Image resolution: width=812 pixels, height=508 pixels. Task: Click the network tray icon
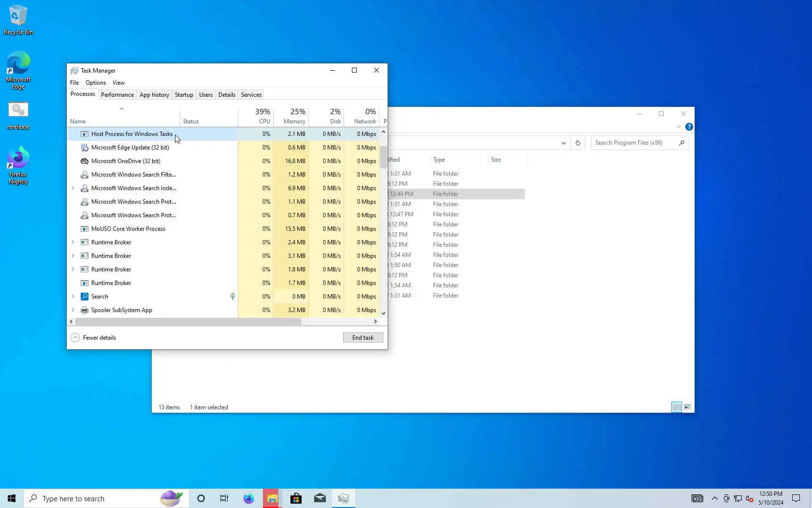pos(738,499)
